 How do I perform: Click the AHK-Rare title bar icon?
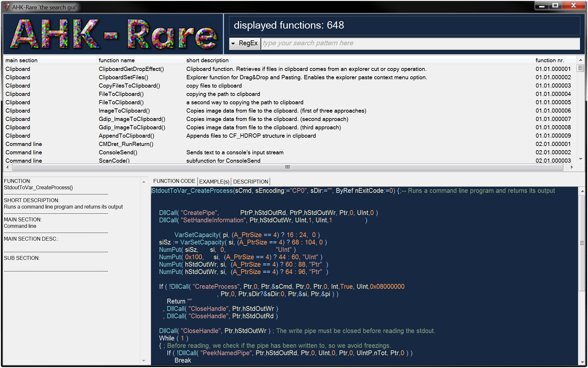point(6,7)
